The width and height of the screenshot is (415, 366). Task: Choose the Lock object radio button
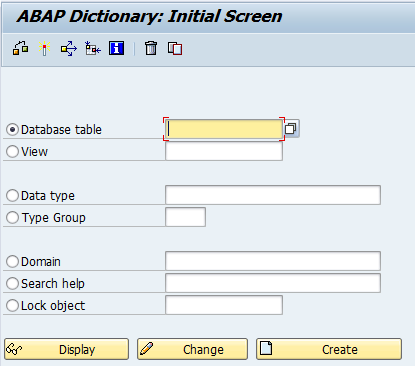(x=12, y=305)
